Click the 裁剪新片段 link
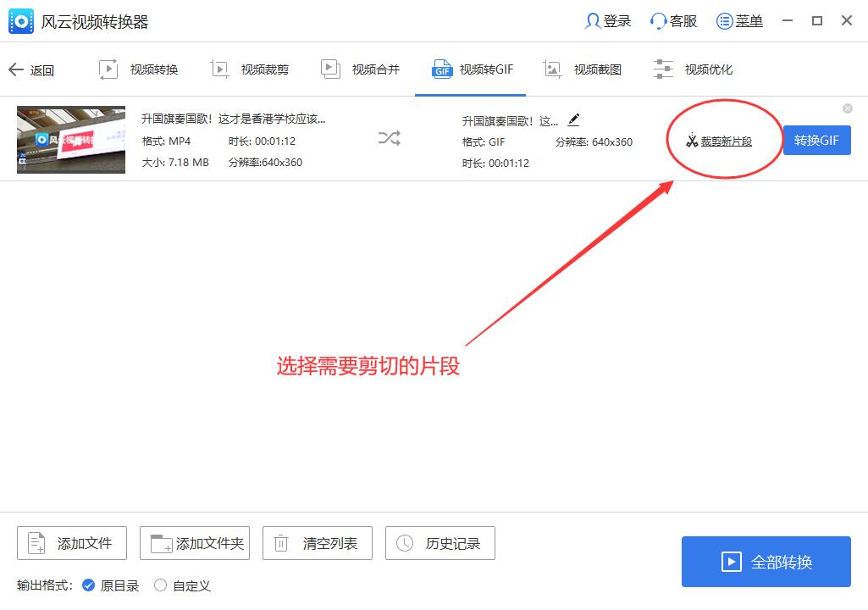The width and height of the screenshot is (868, 610). coord(719,141)
